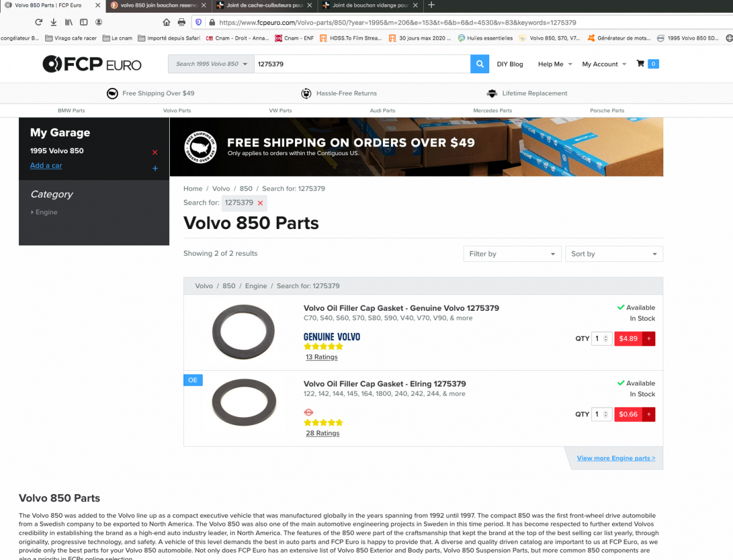The height and width of the screenshot is (560, 733).
Task: Remove the 1275379 search filter chip
Action: (x=259, y=202)
